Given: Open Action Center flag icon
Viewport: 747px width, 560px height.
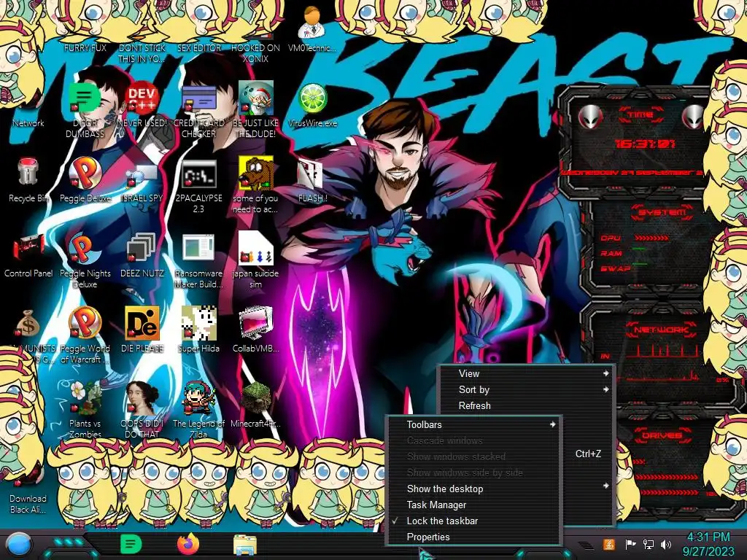Looking at the screenshot, I should point(630,544).
